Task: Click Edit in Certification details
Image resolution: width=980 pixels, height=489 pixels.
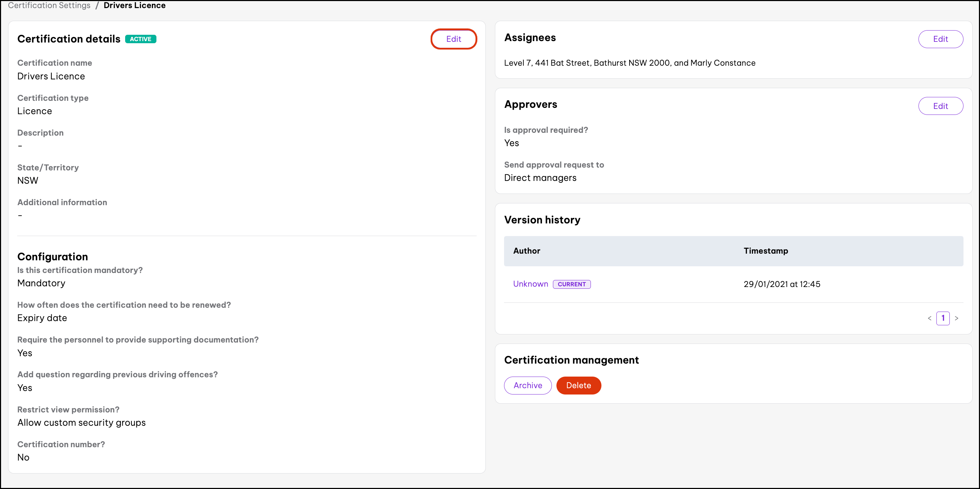Action: click(x=453, y=39)
